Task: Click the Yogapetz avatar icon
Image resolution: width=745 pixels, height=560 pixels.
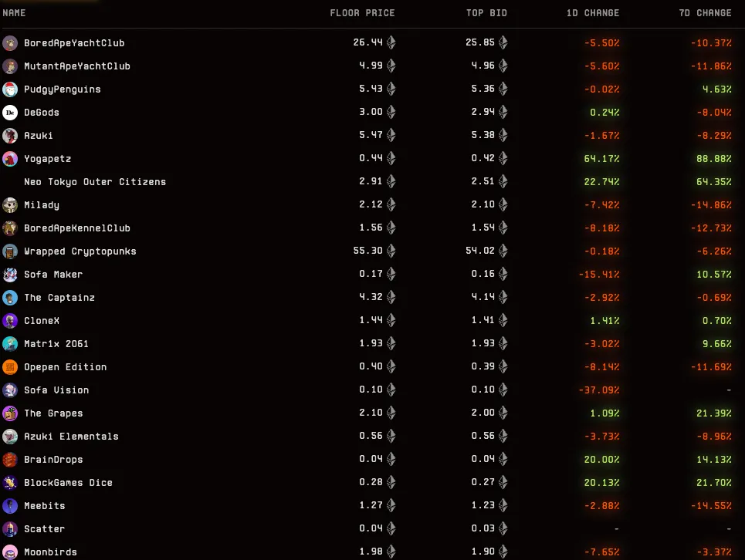Action: tap(10, 159)
